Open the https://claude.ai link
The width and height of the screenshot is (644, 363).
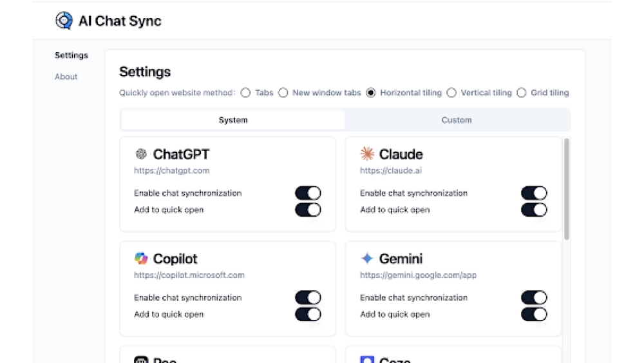[x=391, y=171]
